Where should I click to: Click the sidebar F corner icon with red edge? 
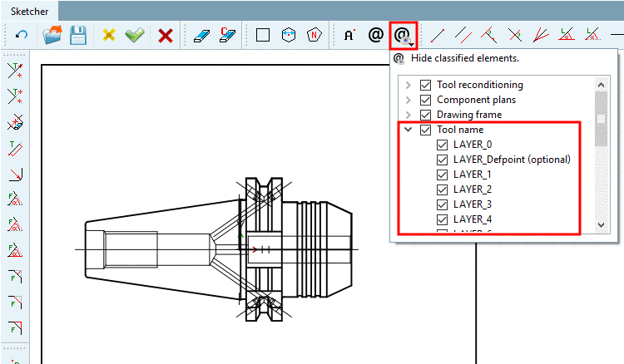16,327
